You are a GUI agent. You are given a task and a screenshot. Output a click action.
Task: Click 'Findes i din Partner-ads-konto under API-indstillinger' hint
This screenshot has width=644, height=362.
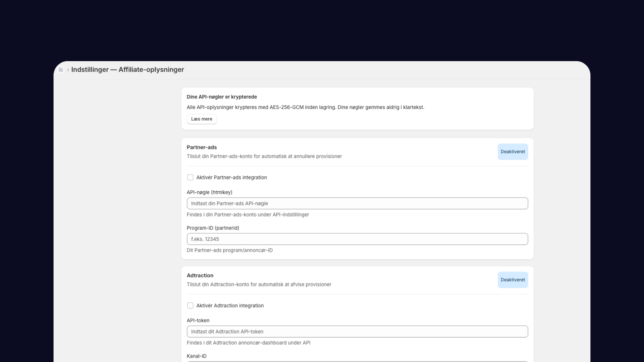(248, 215)
